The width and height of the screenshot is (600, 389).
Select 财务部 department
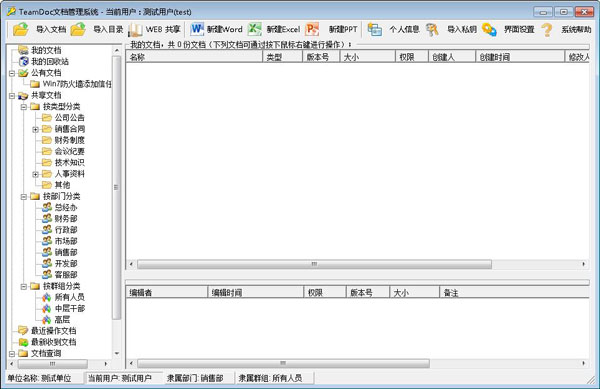pyautogui.click(x=65, y=218)
